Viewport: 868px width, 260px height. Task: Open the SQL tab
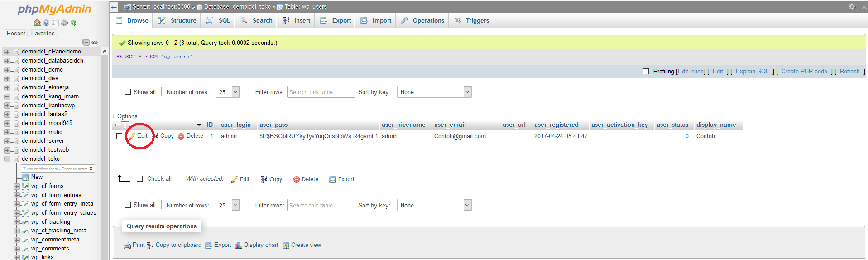219,20
